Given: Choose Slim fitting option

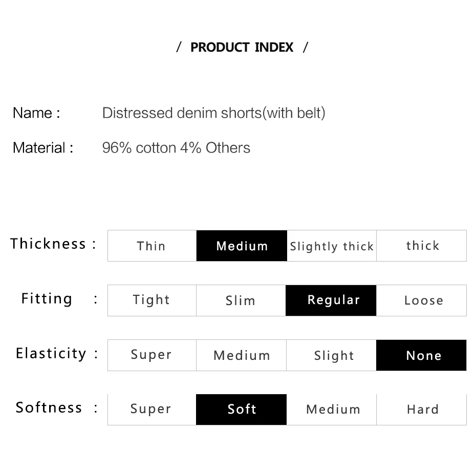Looking at the screenshot, I should (241, 300).
